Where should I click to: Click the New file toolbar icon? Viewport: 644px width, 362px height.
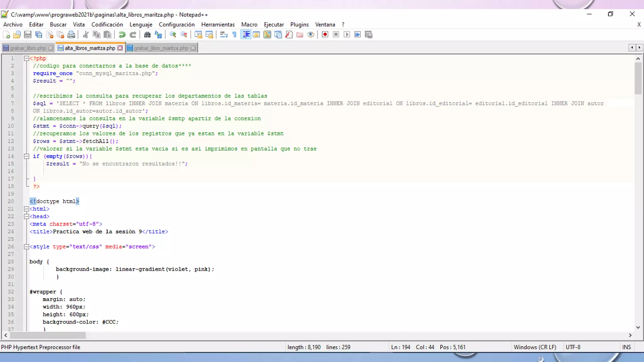6,35
